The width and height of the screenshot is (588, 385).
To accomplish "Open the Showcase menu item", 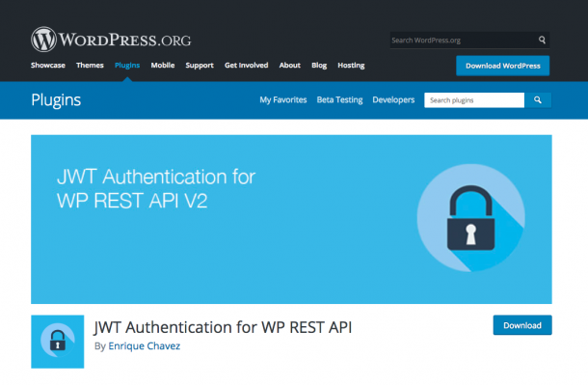I will pyautogui.click(x=48, y=66).
